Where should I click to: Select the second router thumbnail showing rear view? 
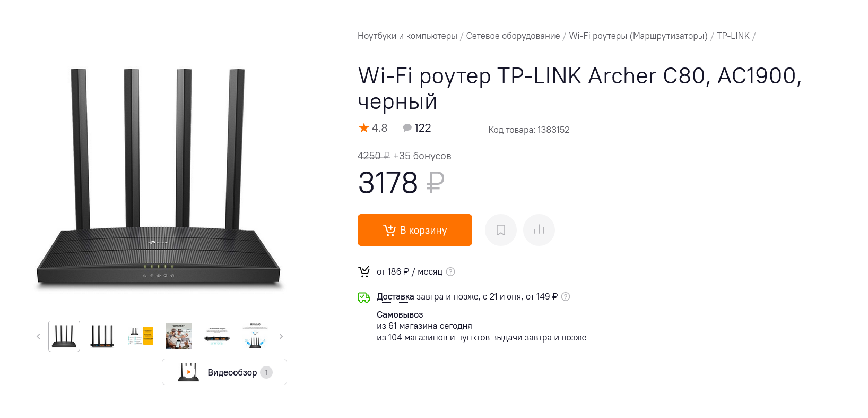pos(102,336)
